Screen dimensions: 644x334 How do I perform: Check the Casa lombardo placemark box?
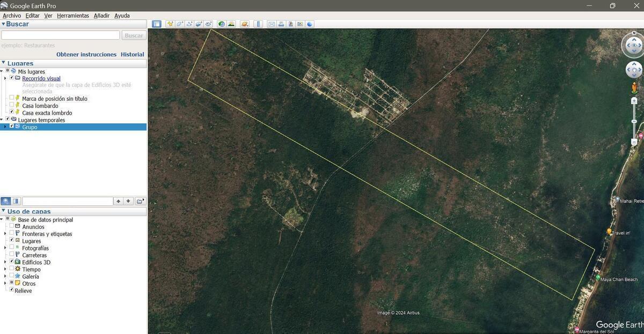point(12,106)
